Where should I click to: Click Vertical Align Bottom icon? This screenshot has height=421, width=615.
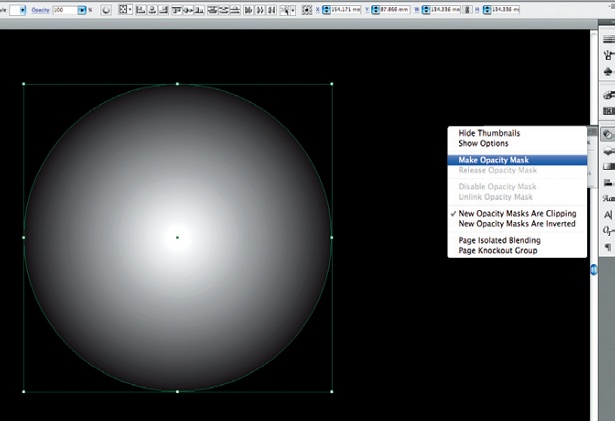pyautogui.click(x=199, y=10)
